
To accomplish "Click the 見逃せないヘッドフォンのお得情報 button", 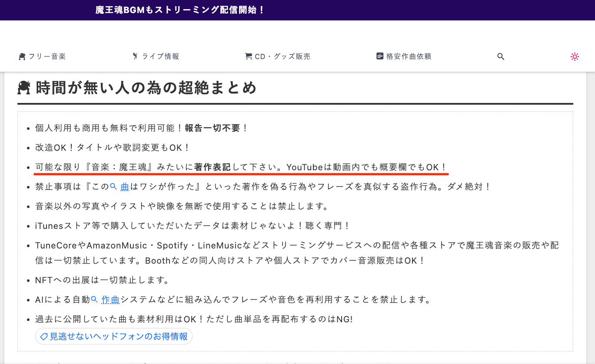I will (114, 337).
